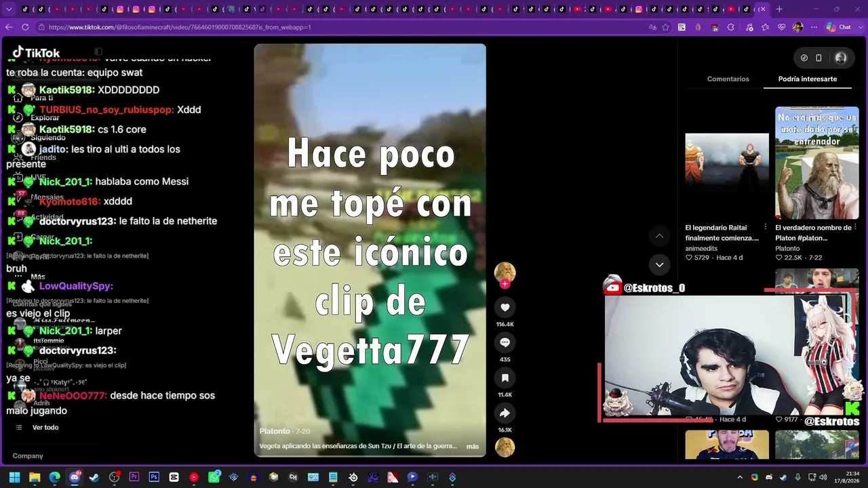Expand the description with 'más'
The image size is (868, 488).
pyautogui.click(x=473, y=447)
